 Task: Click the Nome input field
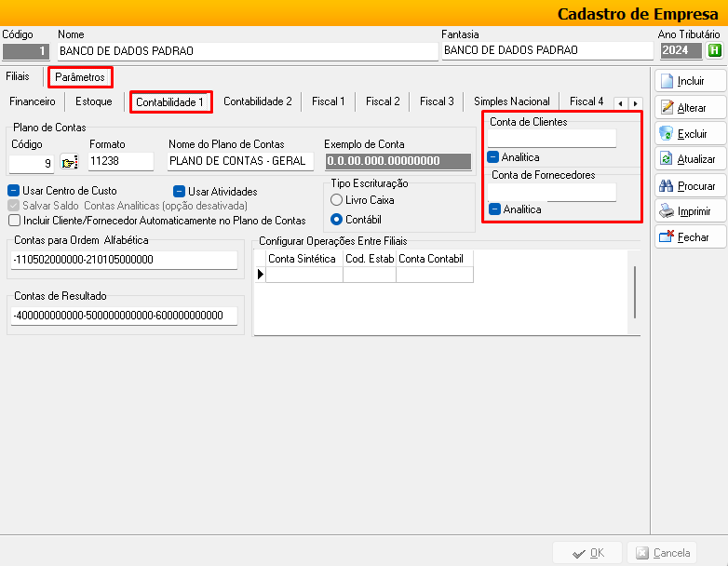pos(248,51)
